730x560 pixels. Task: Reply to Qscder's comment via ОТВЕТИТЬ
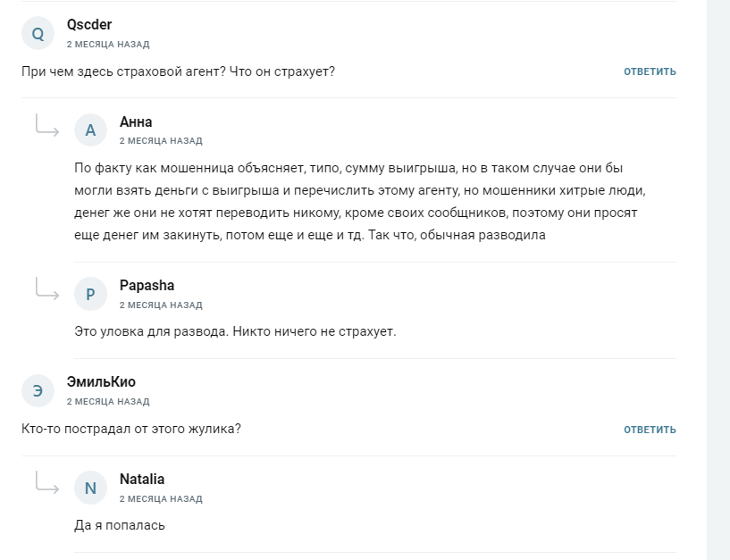point(650,71)
